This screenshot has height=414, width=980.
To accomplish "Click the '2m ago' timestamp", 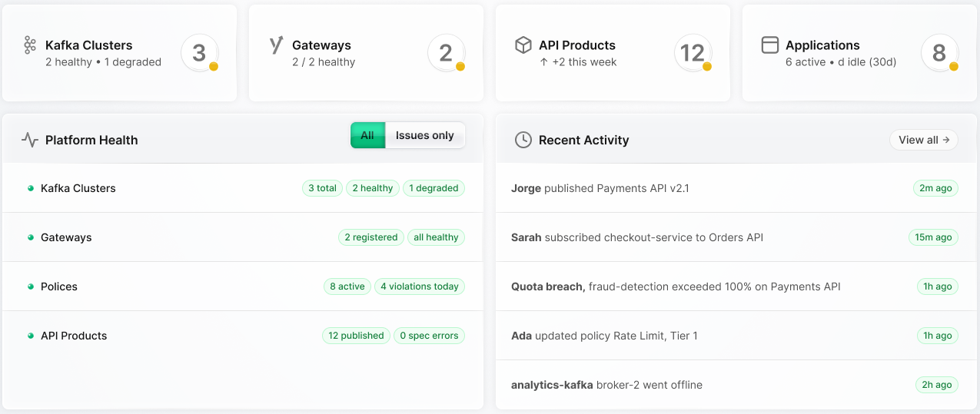I will pyautogui.click(x=935, y=188).
